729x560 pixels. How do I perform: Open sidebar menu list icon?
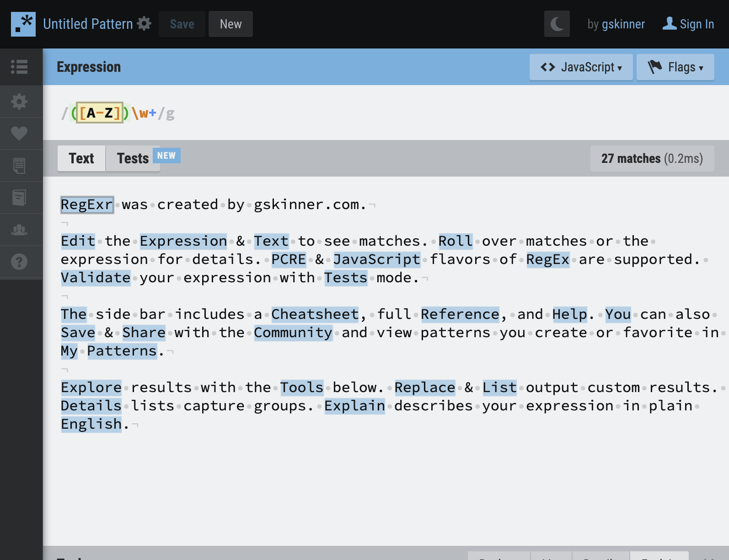[x=19, y=67]
